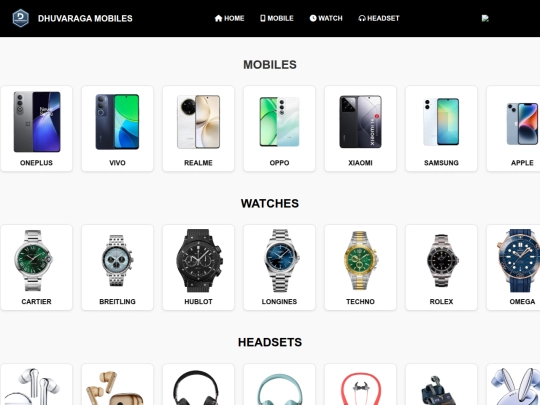
Task: Click the clock icon beside Watch
Action: coord(313,18)
